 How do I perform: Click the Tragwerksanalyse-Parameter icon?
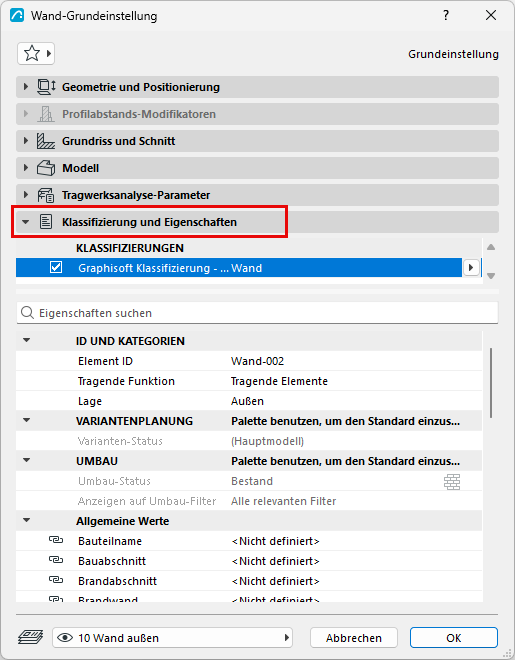coord(46,195)
